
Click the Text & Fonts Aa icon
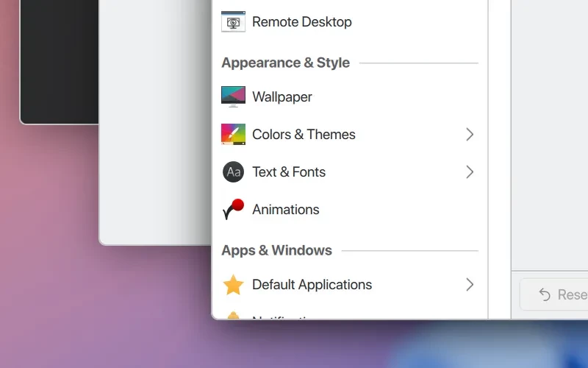tap(233, 172)
